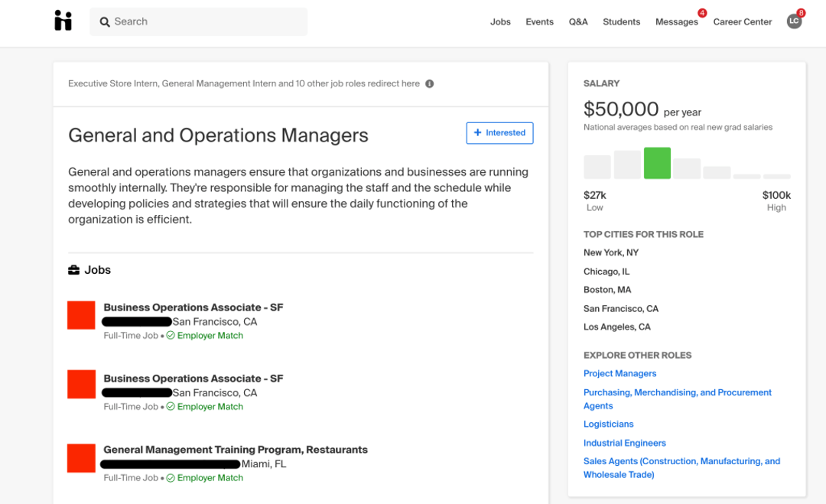
Task: Open the Jobs section in the navigation
Action: (500, 21)
